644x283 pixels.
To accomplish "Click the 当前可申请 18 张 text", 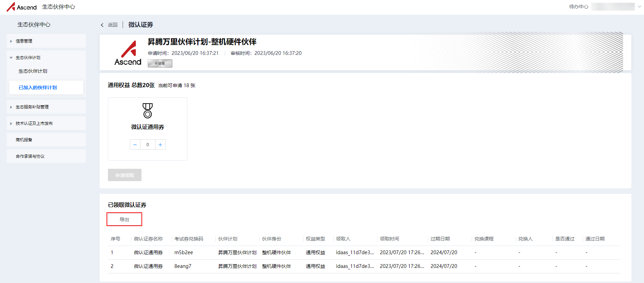I will (x=177, y=85).
